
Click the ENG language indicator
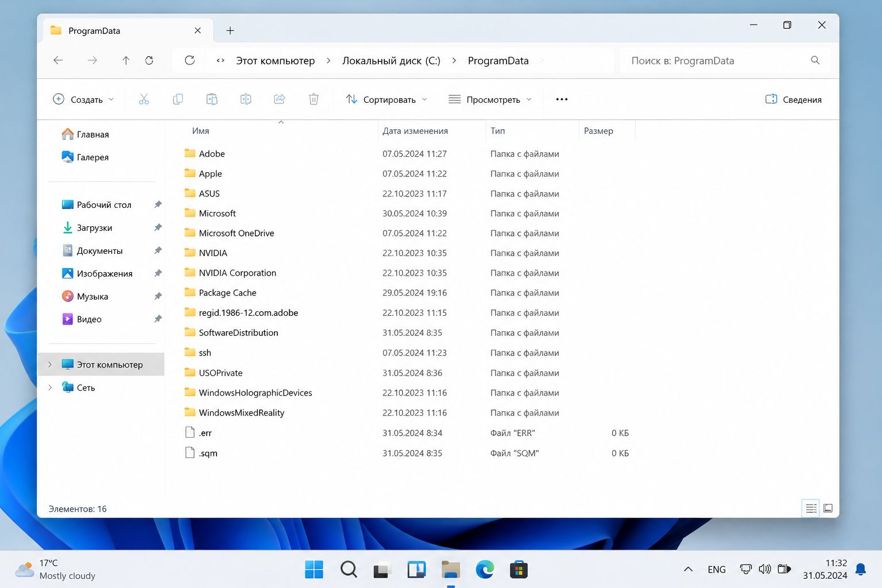(x=717, y=569)
